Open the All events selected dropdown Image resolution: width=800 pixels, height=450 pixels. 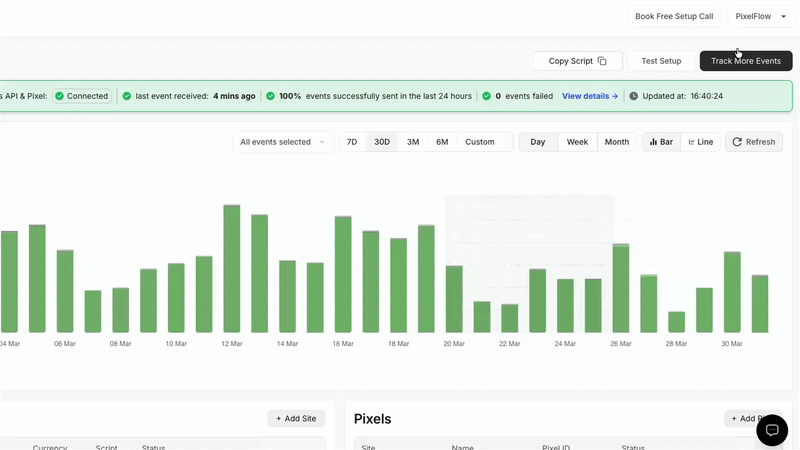(x=282, y=142)
